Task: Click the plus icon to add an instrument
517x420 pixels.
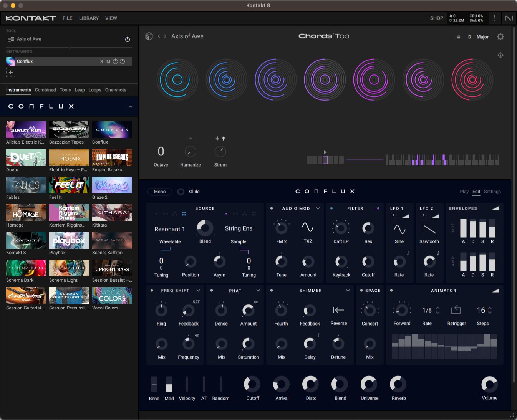Action: [x=10, y=72]
